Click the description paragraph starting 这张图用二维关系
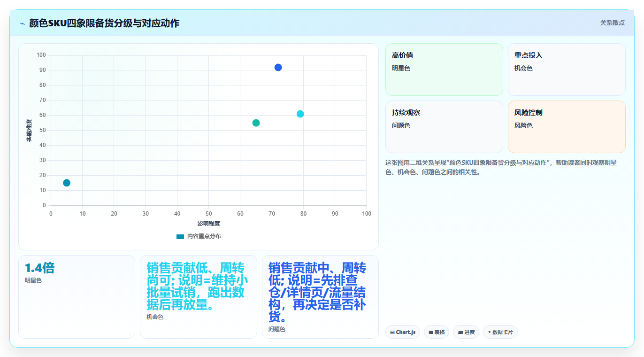The image size is (644, 357). point(501,167)
